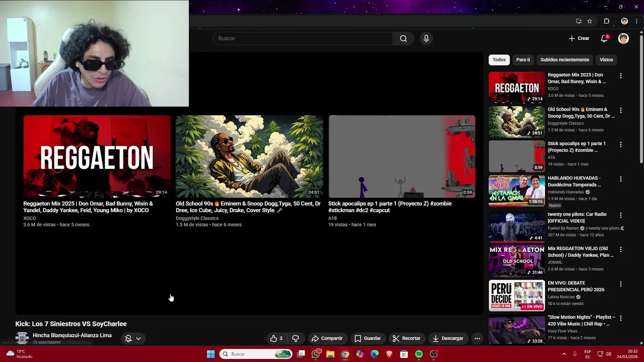Image resolution: width=644 pixels, height=362 pixels.
Task: Open options for Reggaeton Mix 2025 sidebar video
Action: (x=620, y=76)
